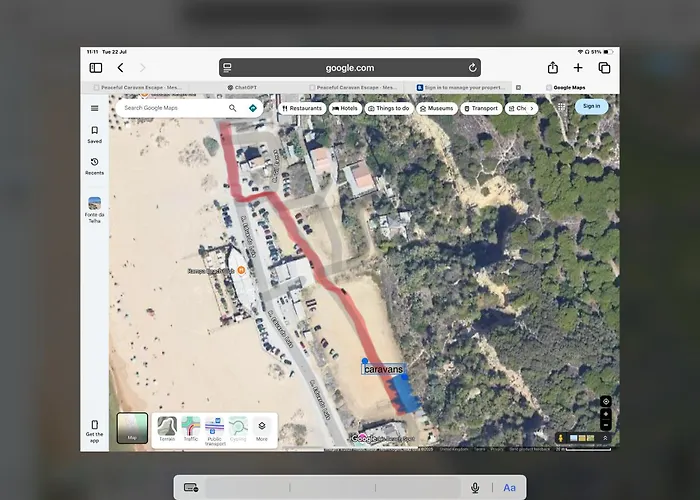
Task: Open the Google apps grid
Action: pyautogui.click(x=561, y=107)
